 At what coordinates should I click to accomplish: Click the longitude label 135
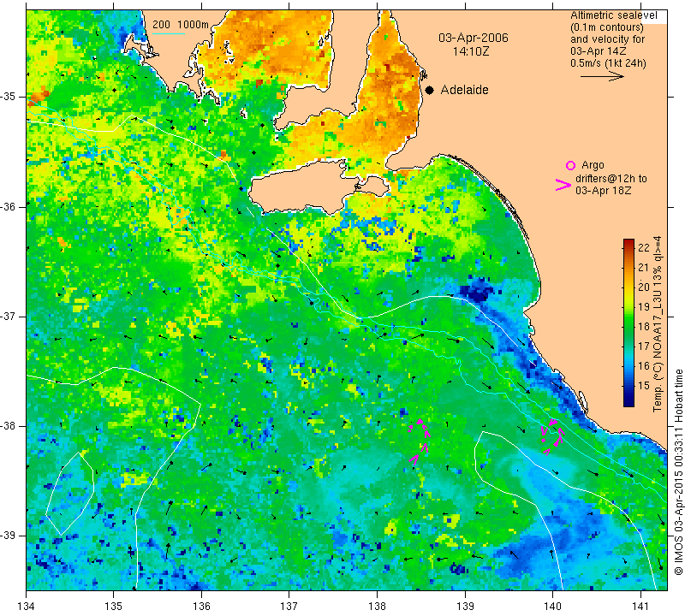click(x=114, y=606)
